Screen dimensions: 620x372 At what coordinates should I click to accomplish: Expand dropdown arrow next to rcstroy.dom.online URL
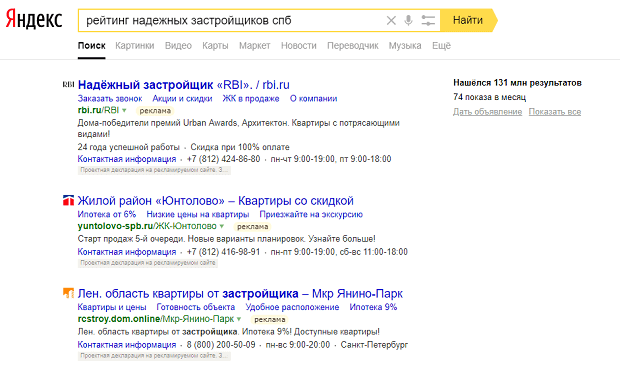239,319
